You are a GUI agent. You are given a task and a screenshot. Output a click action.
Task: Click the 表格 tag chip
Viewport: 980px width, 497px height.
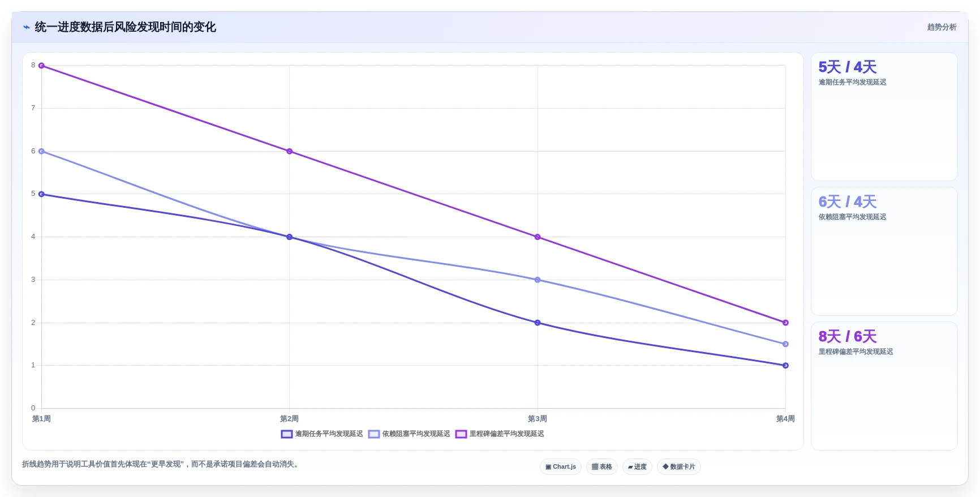(x=602, y=467)
